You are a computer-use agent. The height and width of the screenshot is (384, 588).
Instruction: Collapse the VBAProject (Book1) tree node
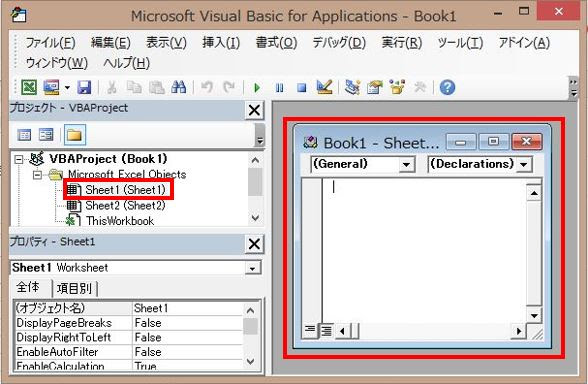click(x=18, y=159)
